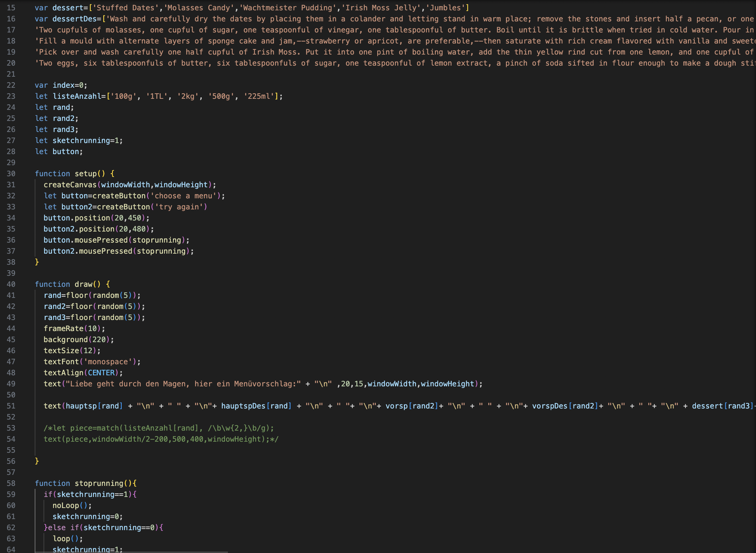Click line number 29 in the gutter
This screenshot has height=553, width=756.
click(x=11, y=163)
